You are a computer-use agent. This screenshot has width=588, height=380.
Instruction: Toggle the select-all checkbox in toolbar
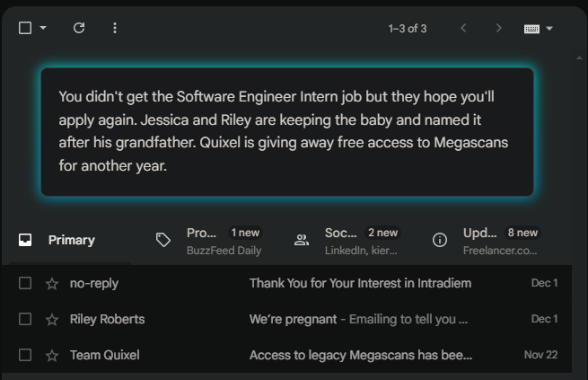(25, 28)
